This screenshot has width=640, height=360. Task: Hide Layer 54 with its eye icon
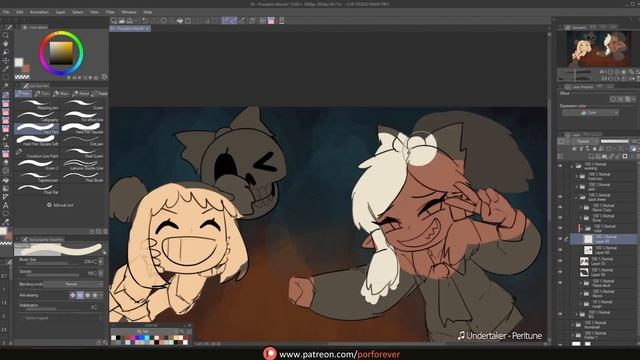click(560, 272)
